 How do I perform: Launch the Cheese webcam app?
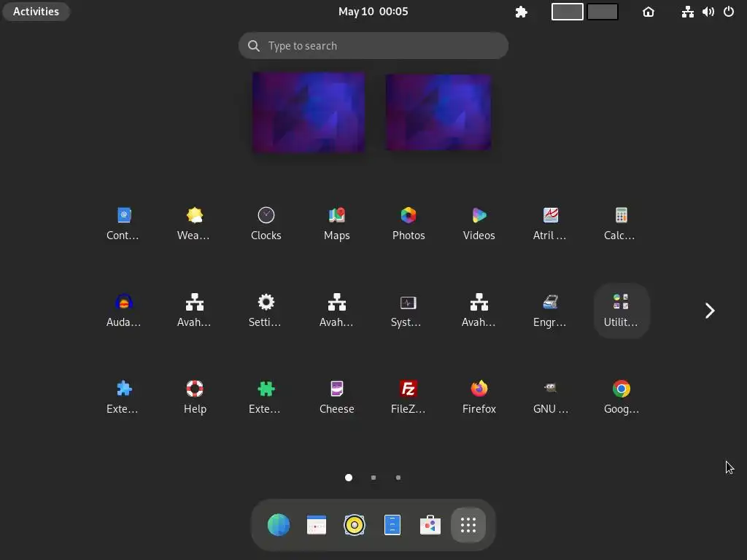point(337,397)
